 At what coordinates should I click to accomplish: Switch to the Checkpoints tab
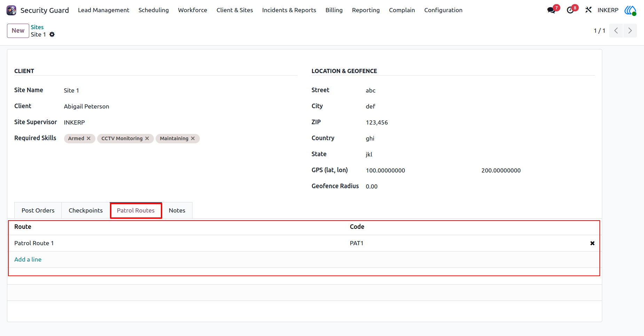pos(86,210)
